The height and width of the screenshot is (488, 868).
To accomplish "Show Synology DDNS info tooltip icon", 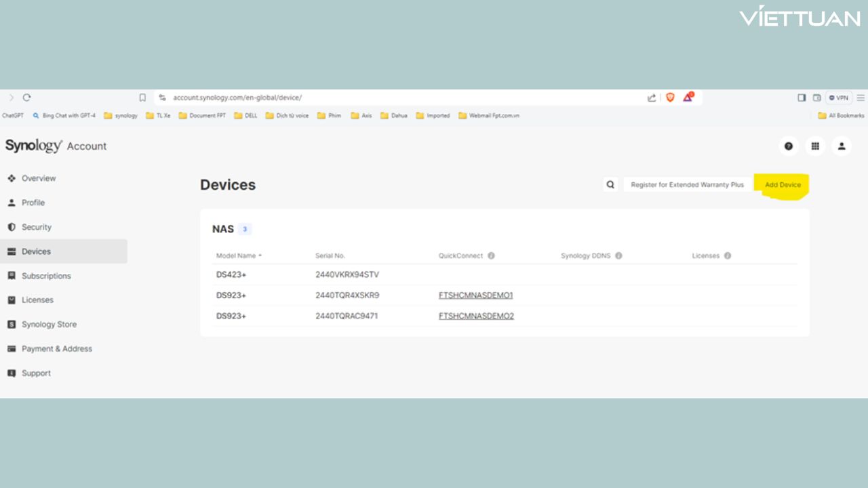I will coord(618,256).
